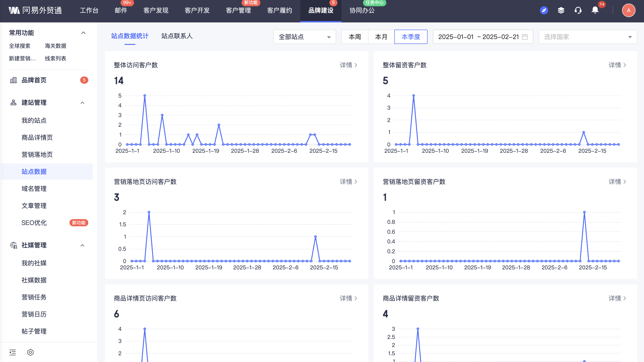Select the 本周 time range option
Image resolution: width=644 pixels, height=362 pixels.
[354, 37]
